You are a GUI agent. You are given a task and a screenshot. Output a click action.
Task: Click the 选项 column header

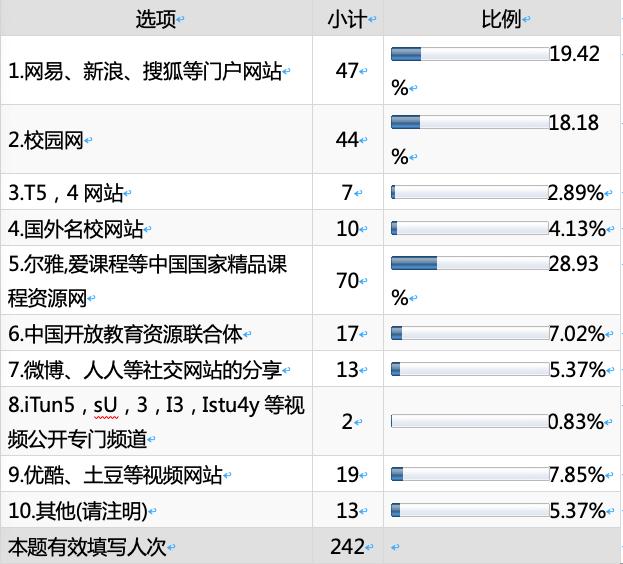point(158,20)
